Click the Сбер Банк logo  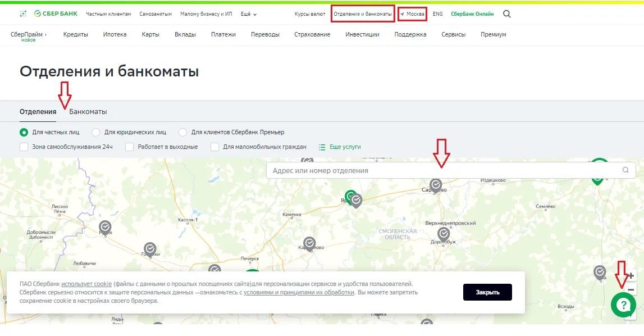point(56,13)
